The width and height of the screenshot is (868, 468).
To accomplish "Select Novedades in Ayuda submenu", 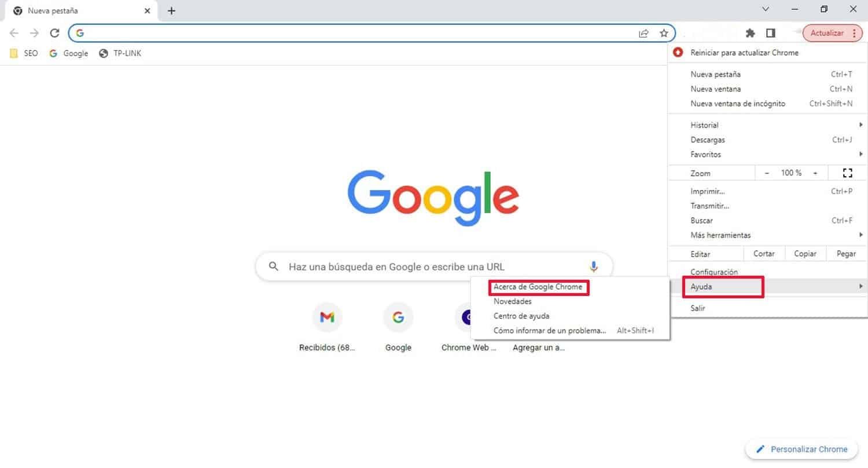I will point(570,301).
